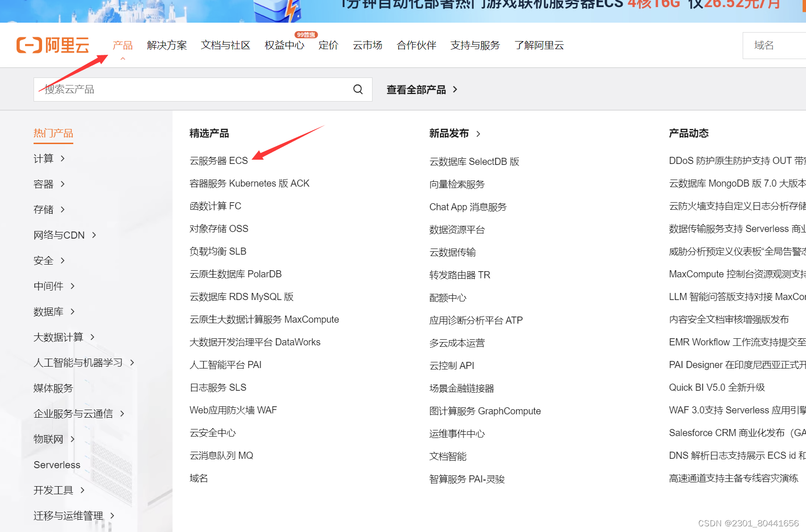Click 查看全部产品 link
Image resolution: width=806 pixels, height=532 pixels.
point(416,90)
